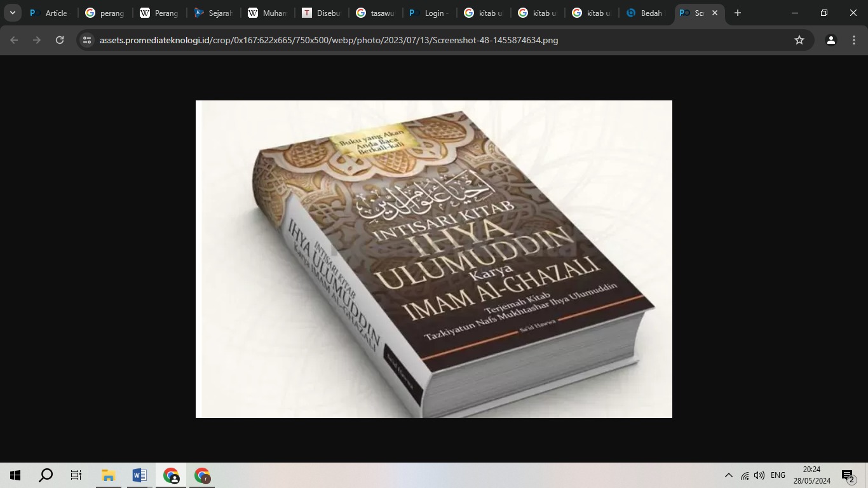Switch to the Bedah tab

tap(645, 13)
